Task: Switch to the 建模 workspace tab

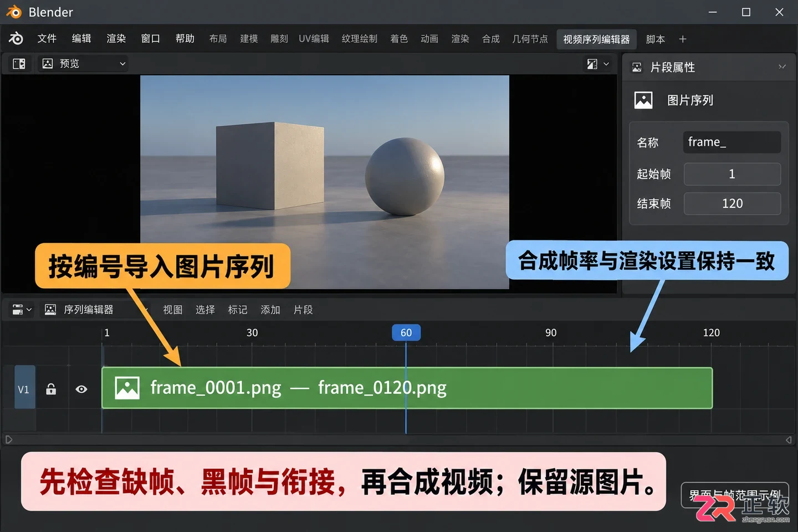Action: [x=249, y=39]
